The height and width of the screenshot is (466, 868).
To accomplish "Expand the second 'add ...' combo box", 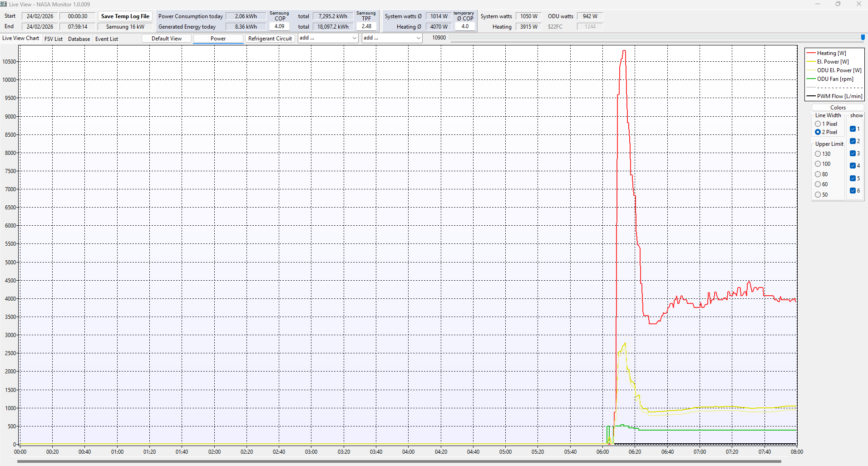I will [x=392, y=38].
